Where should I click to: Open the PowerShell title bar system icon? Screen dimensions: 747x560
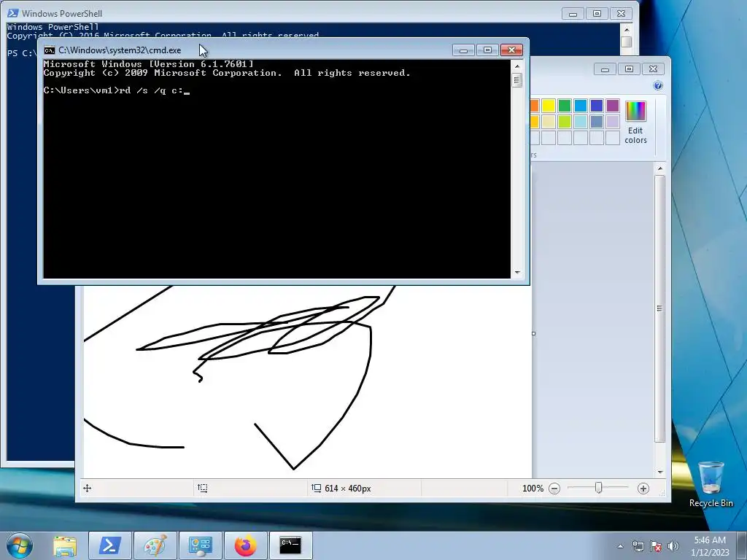coord(13,13)
